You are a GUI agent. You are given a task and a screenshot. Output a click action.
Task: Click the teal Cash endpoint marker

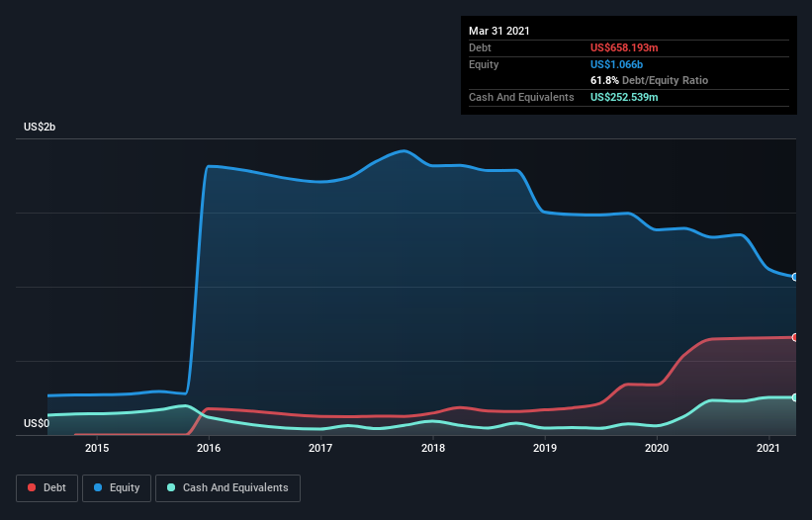pos(795,397)
